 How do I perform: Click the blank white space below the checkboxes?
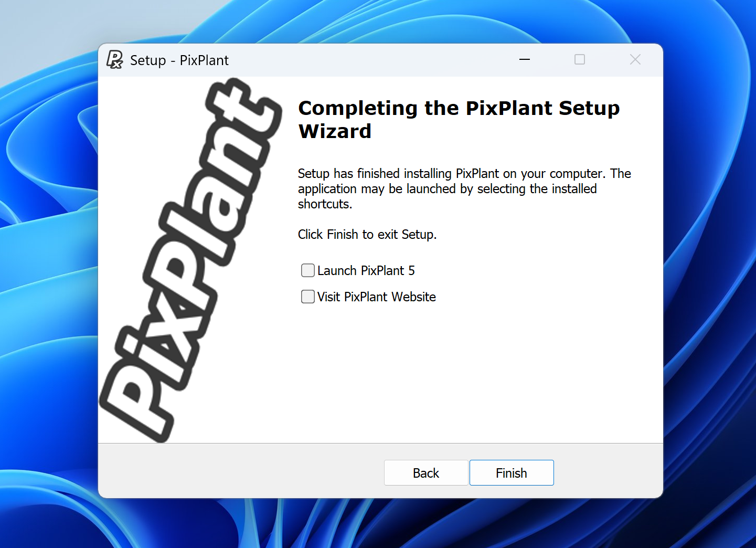click(x=472, y=378)
